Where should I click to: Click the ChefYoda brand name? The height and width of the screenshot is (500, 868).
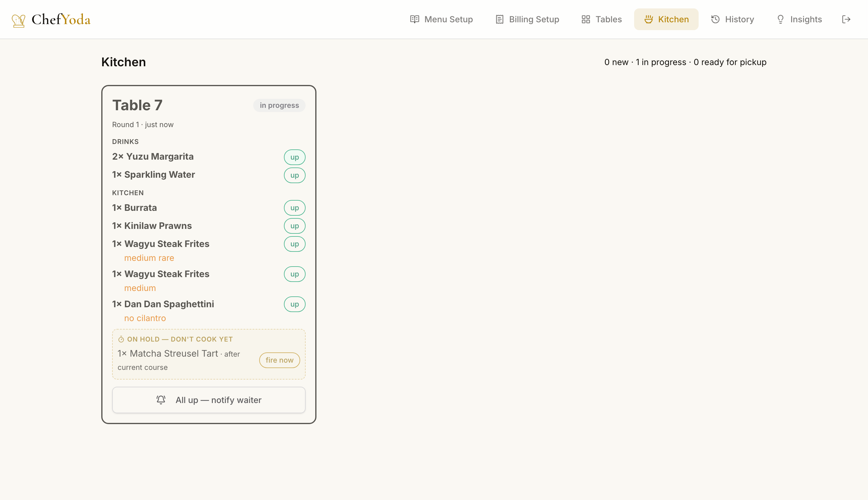61,20
